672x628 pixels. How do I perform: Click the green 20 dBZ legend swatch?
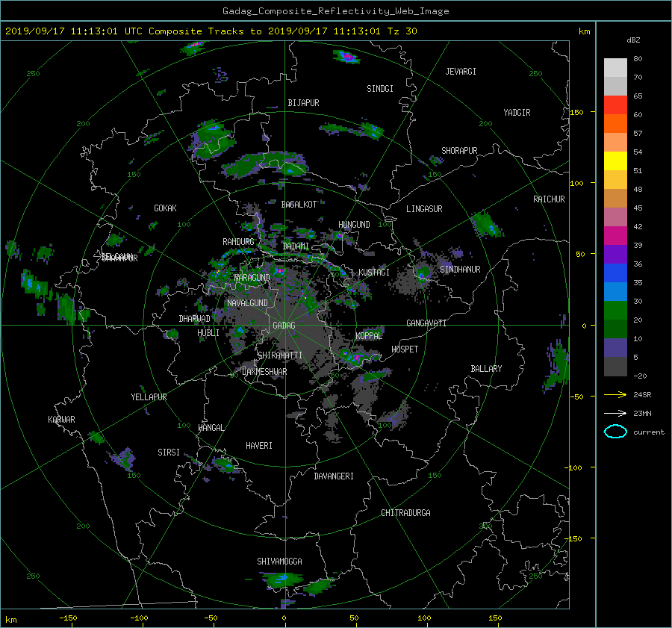tap(615, 310)
